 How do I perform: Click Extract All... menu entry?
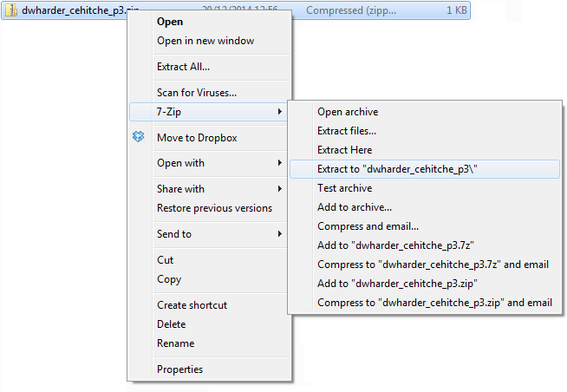[x=183, y=67]
